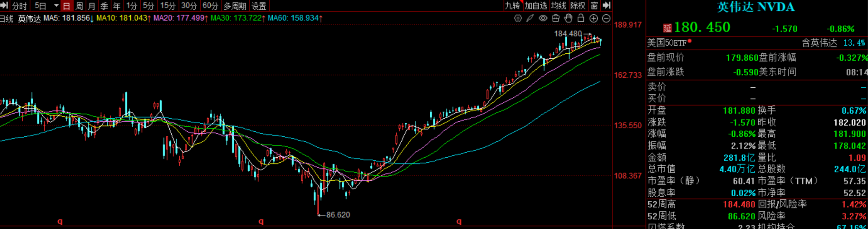The image size is (868, 229).
Task: Click the 最低 value 178.042
Action: (x=850, y=146)
